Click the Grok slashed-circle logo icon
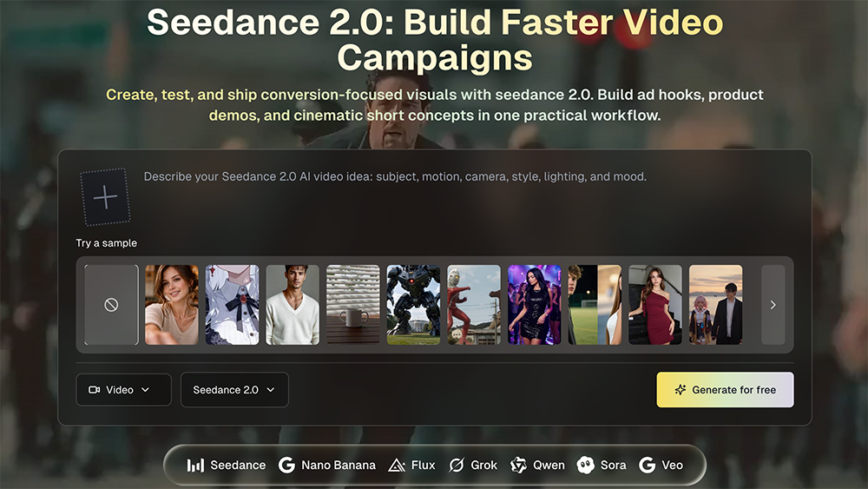The height and width of the screenshot is (489, 868). coord(457,466)
